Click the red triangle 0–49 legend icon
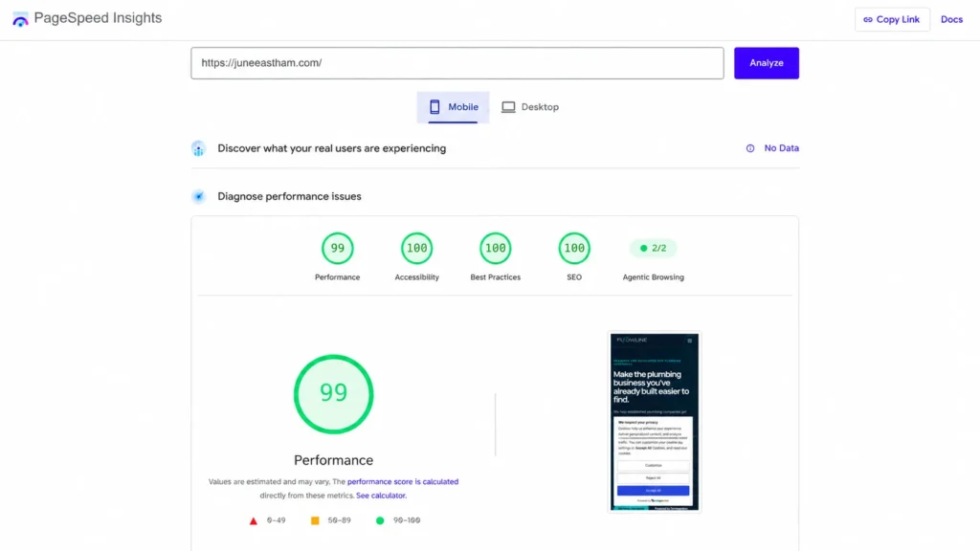The height and width of the screenshot is (551, 980). pyautogui.click(x=253, y=521)
